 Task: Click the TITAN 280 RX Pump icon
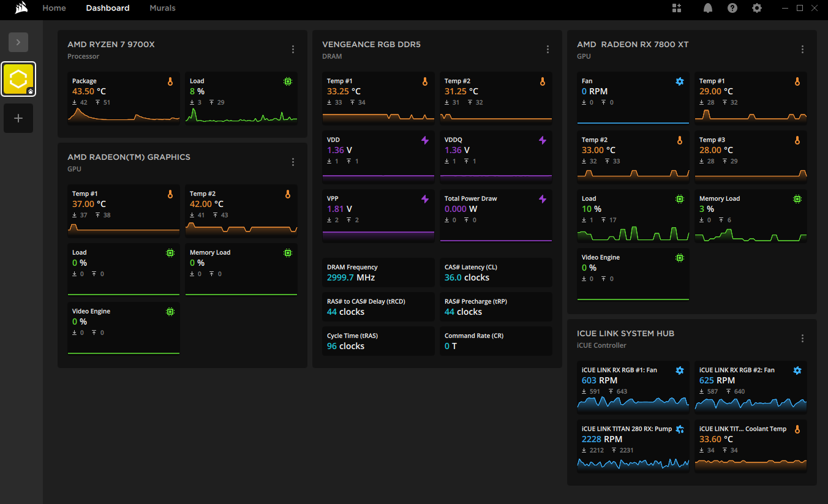pyautogui.click(x=680, y=429)
